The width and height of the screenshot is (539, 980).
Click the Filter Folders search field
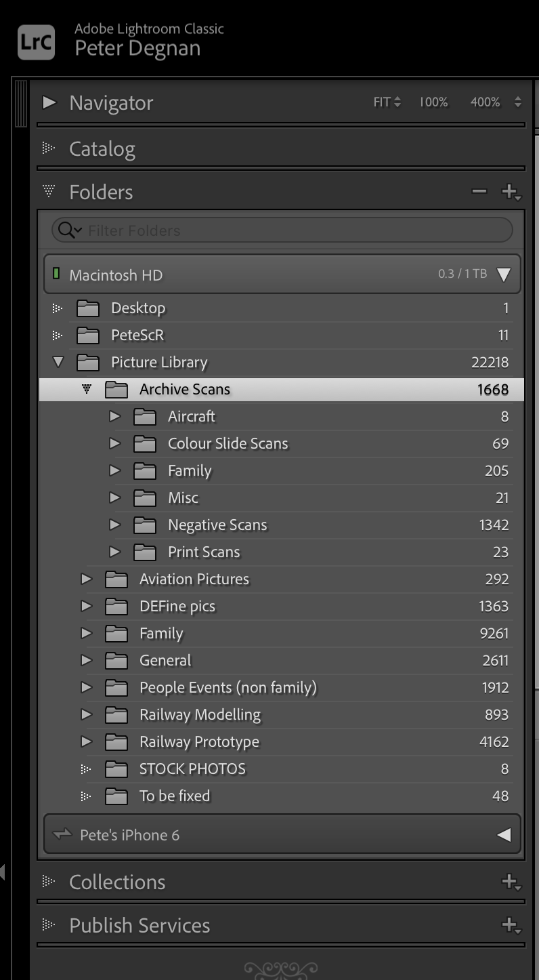click(x=282, y=230)
